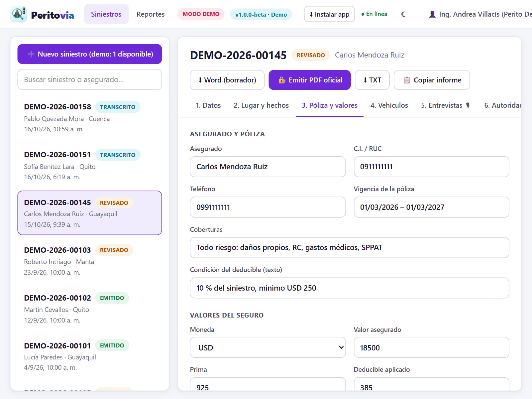Select claim DEMO-2026-00158 Pablo Quezada Mora
This screenshot has width=532, height=399.
[x=90, y=118]
